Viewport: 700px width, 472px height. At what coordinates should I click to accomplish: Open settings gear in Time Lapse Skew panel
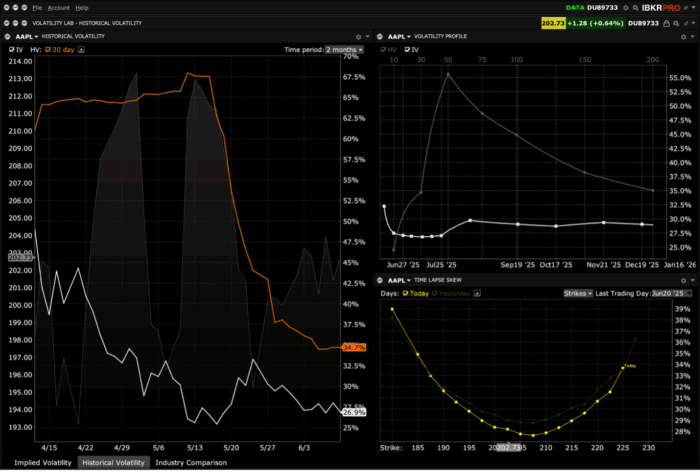pos(683,280)
